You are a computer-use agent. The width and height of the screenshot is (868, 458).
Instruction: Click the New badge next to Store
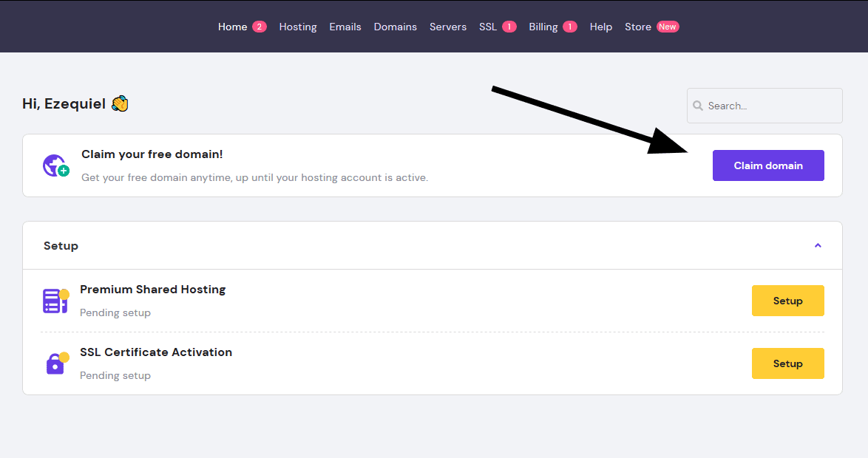pyautogui.click(x=668, y=27)
